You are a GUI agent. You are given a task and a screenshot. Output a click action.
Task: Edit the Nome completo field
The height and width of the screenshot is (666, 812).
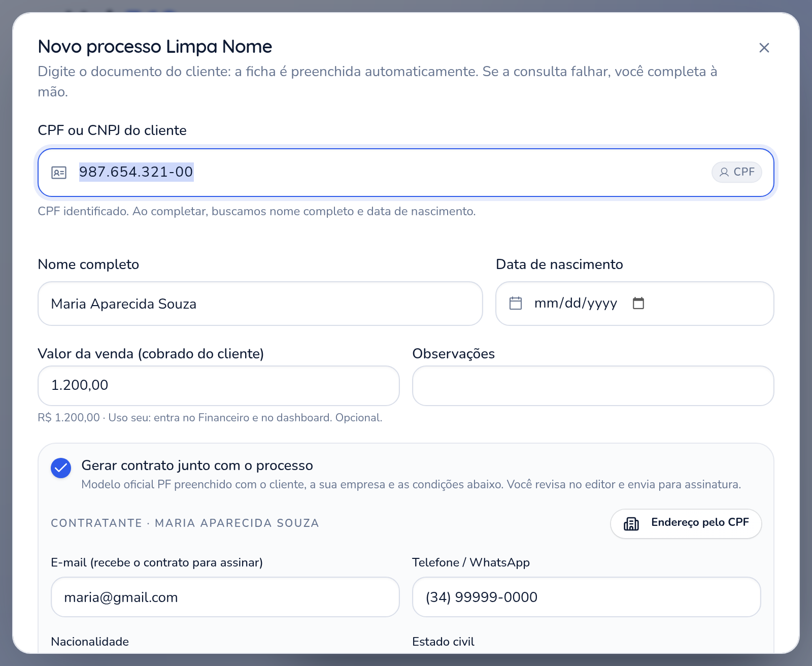pyautogui.click(x=260, y=304)
